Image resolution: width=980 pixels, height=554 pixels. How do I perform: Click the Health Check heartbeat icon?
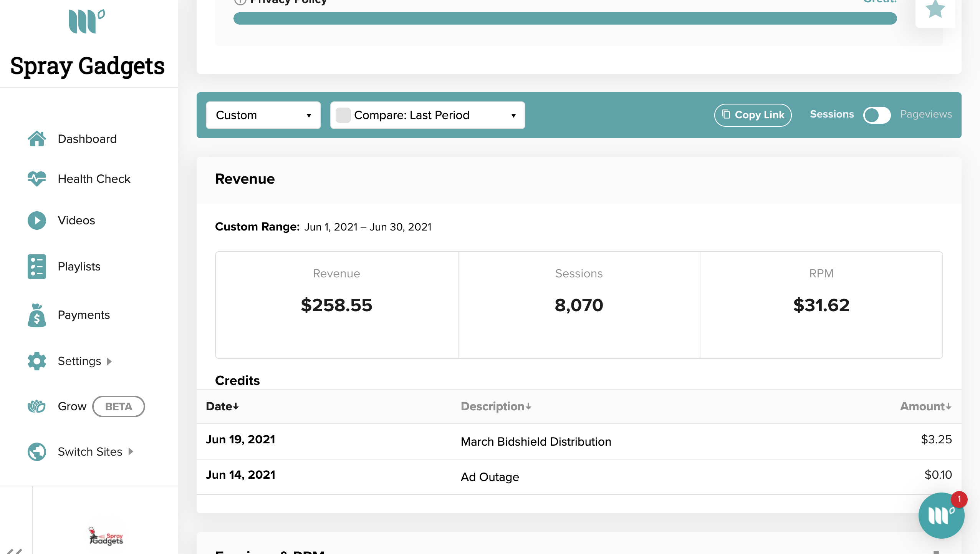tap(36, 179)
